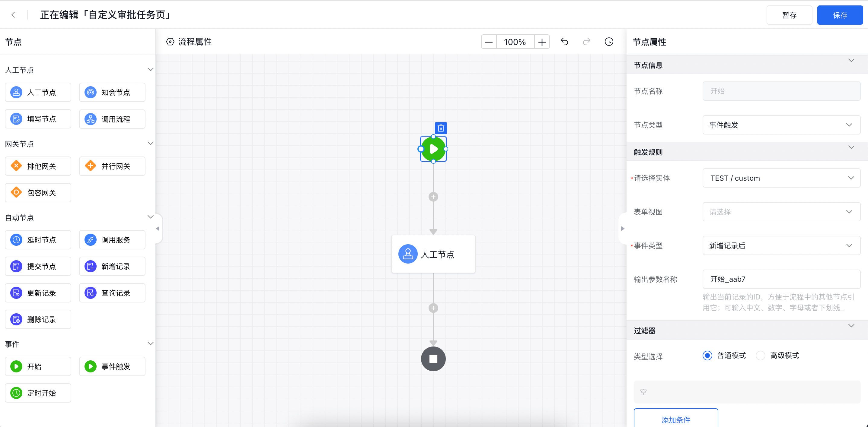
Task: Select 普通模式 radio option
Action: tap(724, 356)
